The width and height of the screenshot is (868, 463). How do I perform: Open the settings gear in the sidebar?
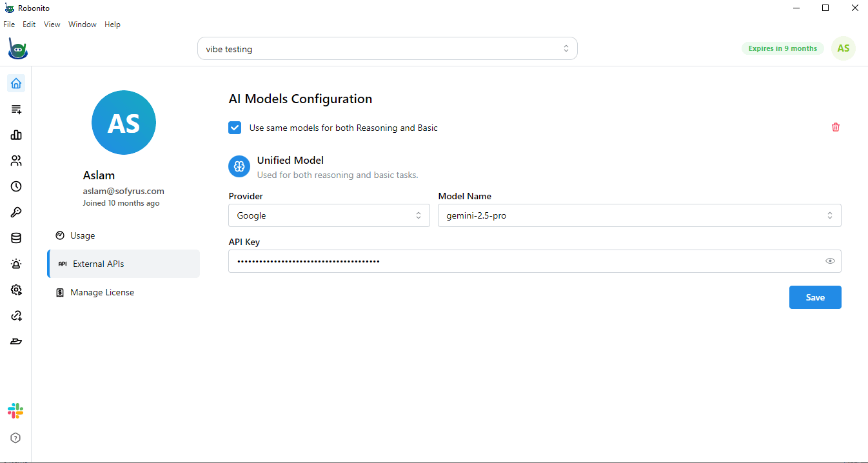[x=15, y=290]
